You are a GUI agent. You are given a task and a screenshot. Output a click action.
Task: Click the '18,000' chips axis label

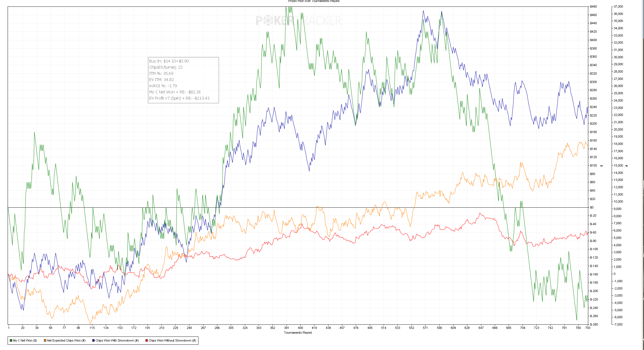click(618, 144)
